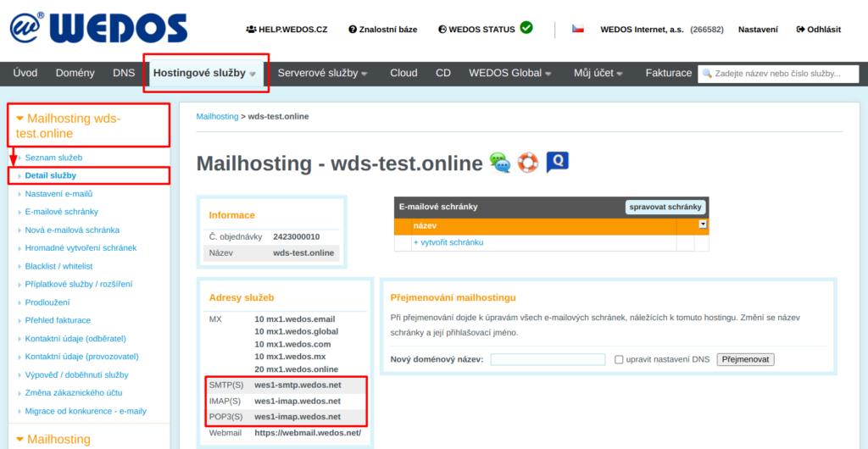The height and width of the screenshot is (449, 868).
Task: Open the HELP.WEDOS.CZ link
Action: (287, 30)
